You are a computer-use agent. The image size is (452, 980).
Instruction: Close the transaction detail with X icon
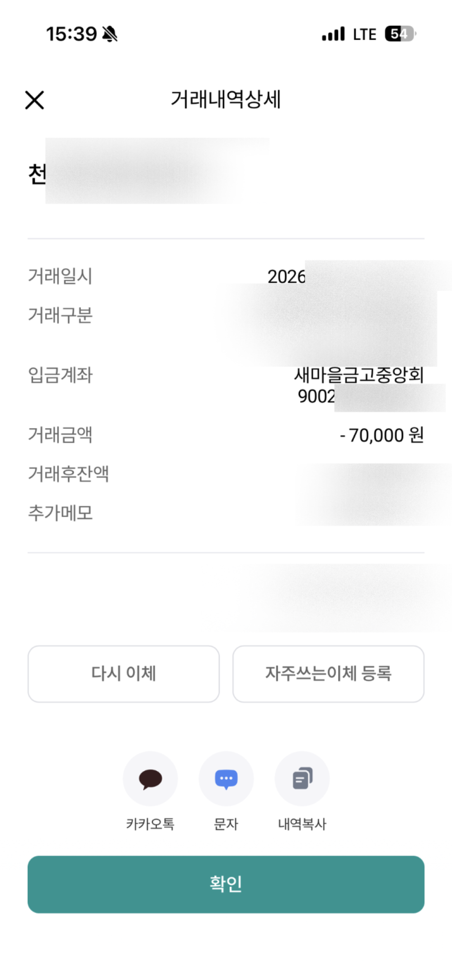(34, 100)
